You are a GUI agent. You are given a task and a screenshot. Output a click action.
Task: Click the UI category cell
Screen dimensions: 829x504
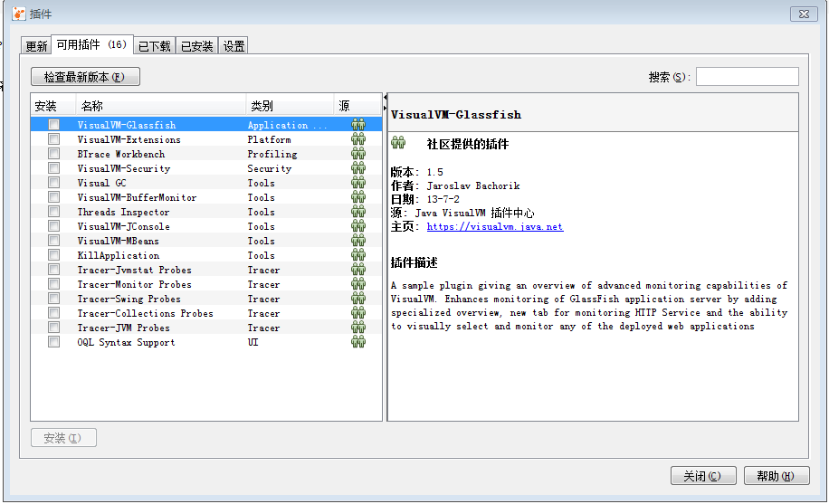(x=253, y=342)
